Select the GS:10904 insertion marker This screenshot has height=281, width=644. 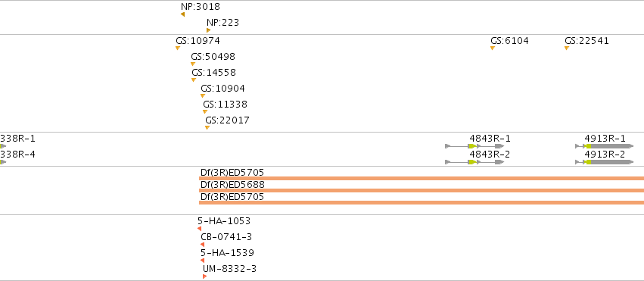click(x=203, y=95)
